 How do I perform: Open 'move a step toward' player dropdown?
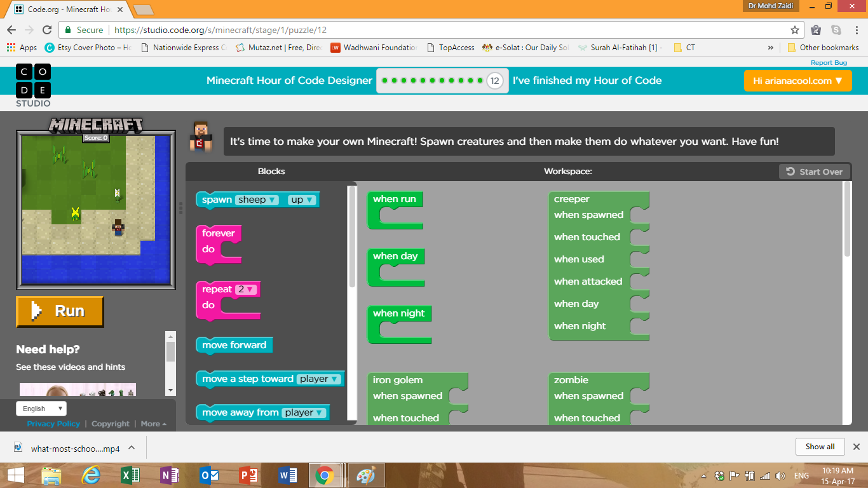319,379
